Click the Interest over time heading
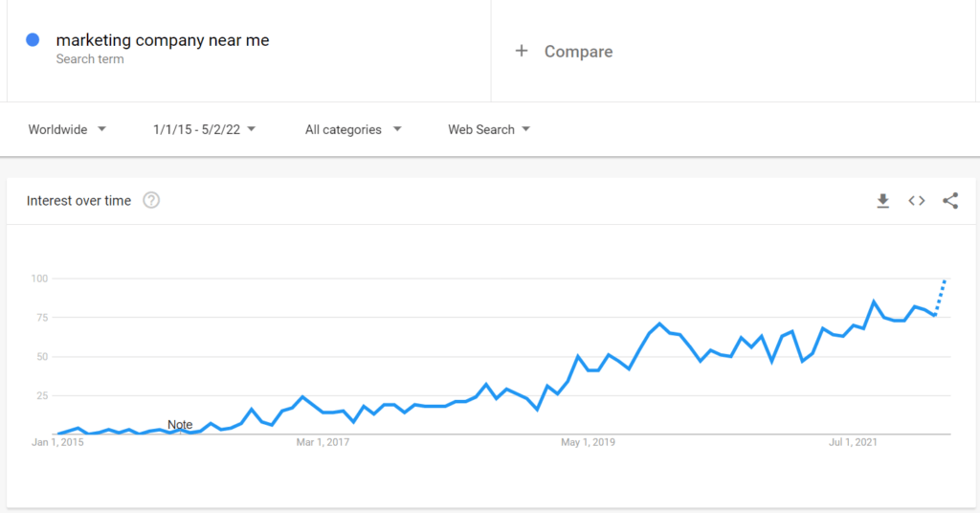The width and height of the screenshot is (980, 513). coord(78,201)
